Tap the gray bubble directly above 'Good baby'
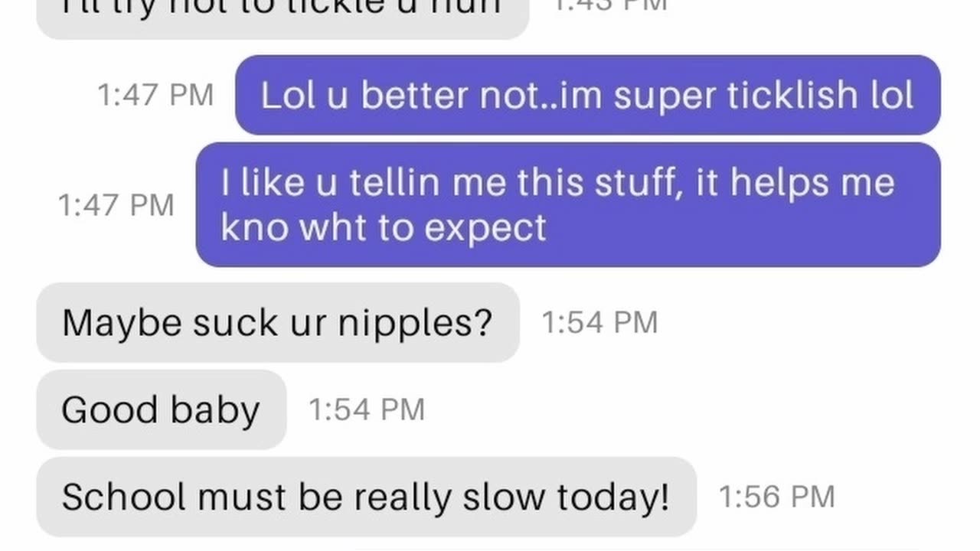 (x=278, y=322)
